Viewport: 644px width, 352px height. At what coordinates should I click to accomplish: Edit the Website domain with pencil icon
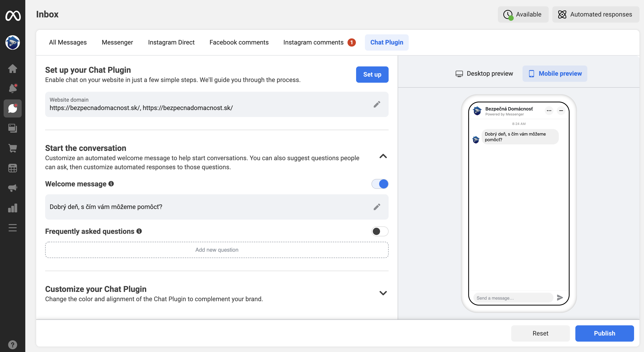click(x=377, y=104)
